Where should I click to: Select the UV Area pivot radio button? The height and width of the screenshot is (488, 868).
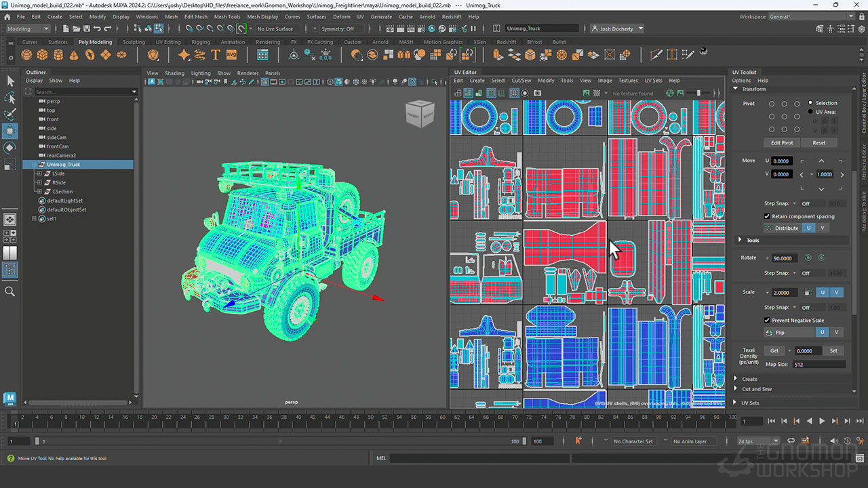click(x=810, y=112)
